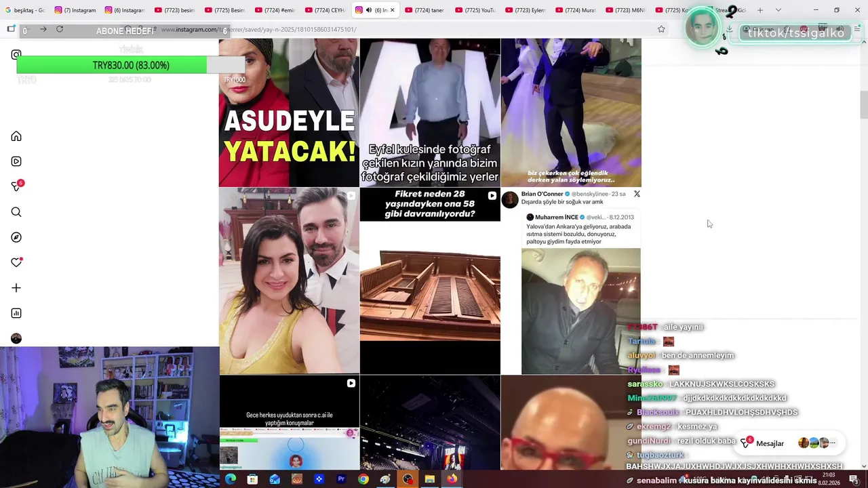Go forward with the browser arrow
Viewport: 868px width, 488px height.
[43, 29]
